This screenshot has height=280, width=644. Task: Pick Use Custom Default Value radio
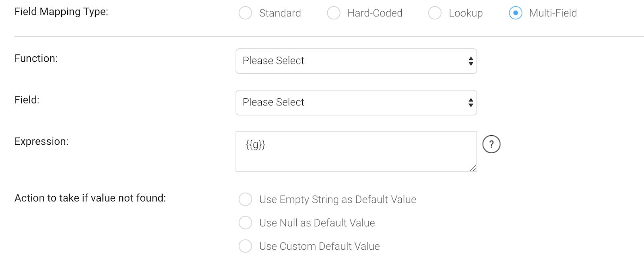(245, 246)
